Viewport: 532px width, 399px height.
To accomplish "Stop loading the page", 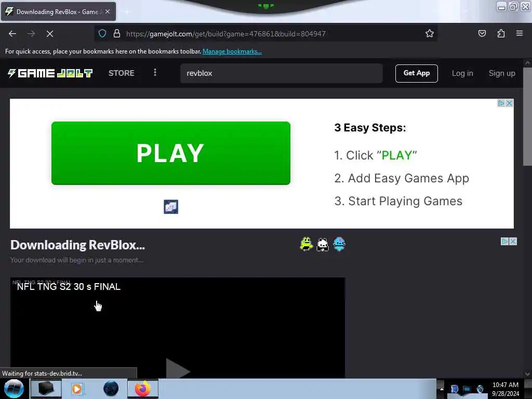I will pyautogui.click(x=50, y=34).
